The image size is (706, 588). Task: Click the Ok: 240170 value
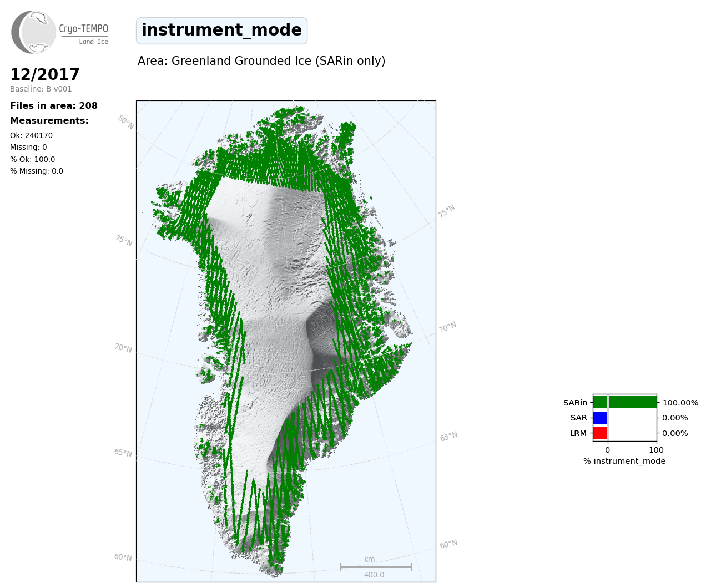(31, 135)
